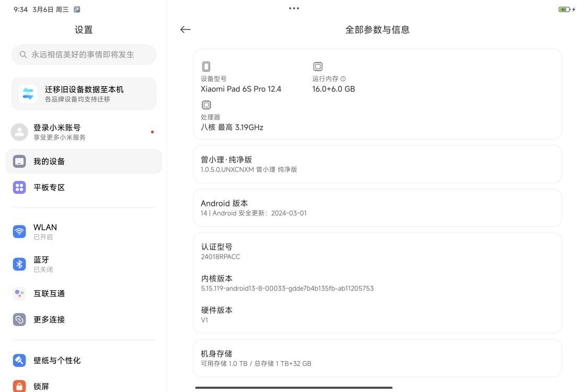Open 锁屏 settings
Image resolution: width=588 pixels, height=392 pixels.
tap(84, 386)
